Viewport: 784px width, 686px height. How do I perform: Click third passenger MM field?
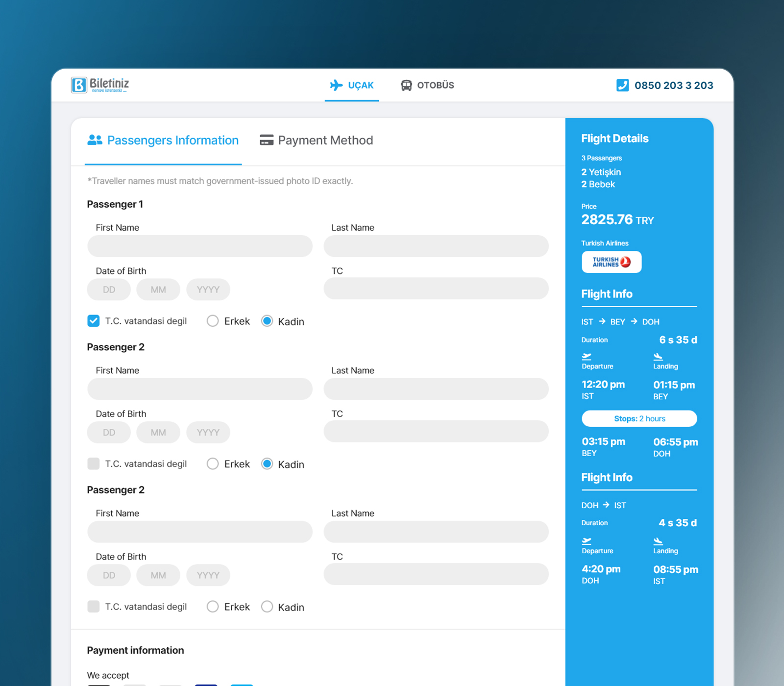click(x=158, y=575)
